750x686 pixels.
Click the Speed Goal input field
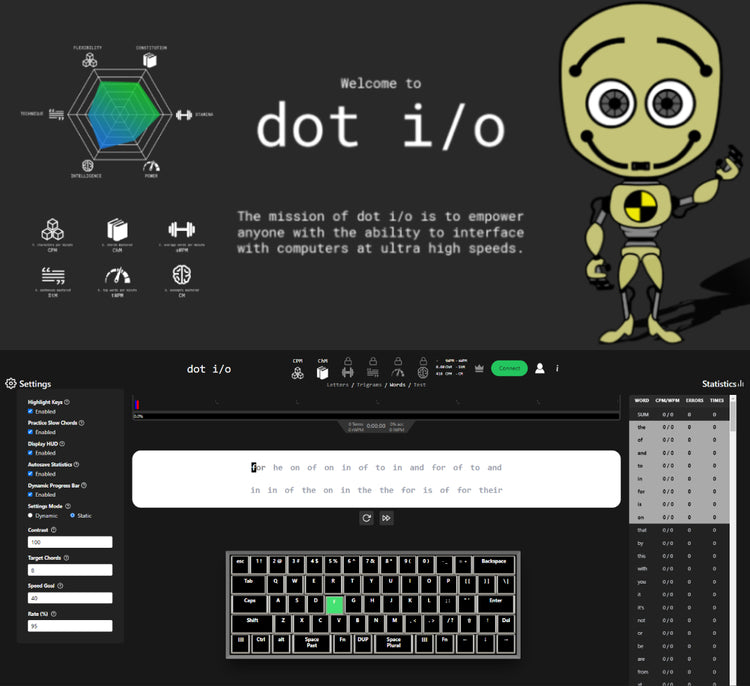tap(69, 598)
